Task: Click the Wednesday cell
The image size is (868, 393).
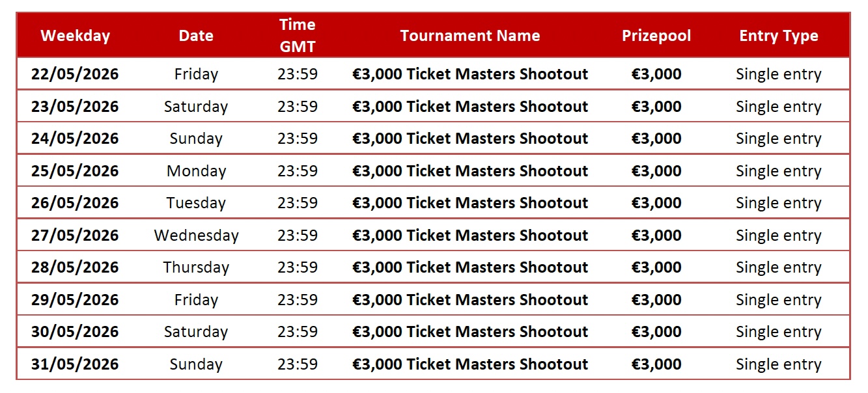Action: pyautogui.click(x=196, y=236)
